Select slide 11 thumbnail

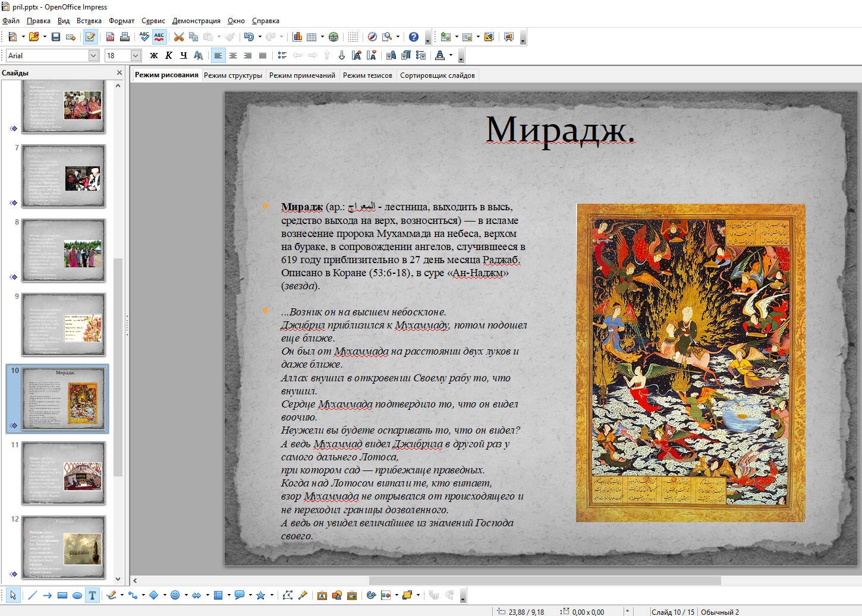click(64, 473)
